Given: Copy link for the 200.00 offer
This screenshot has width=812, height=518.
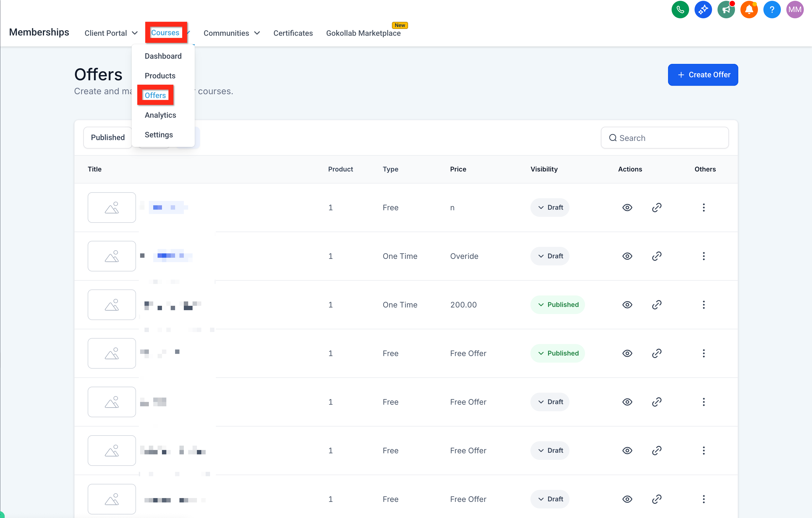Looking at the screenshot, I should point(657,304).
